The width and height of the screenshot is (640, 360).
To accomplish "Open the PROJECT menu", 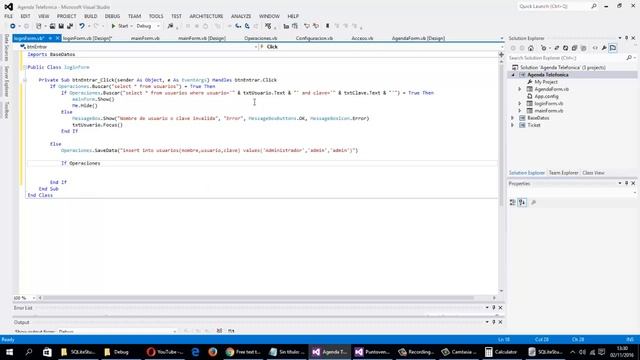I will tap(67, 16).
